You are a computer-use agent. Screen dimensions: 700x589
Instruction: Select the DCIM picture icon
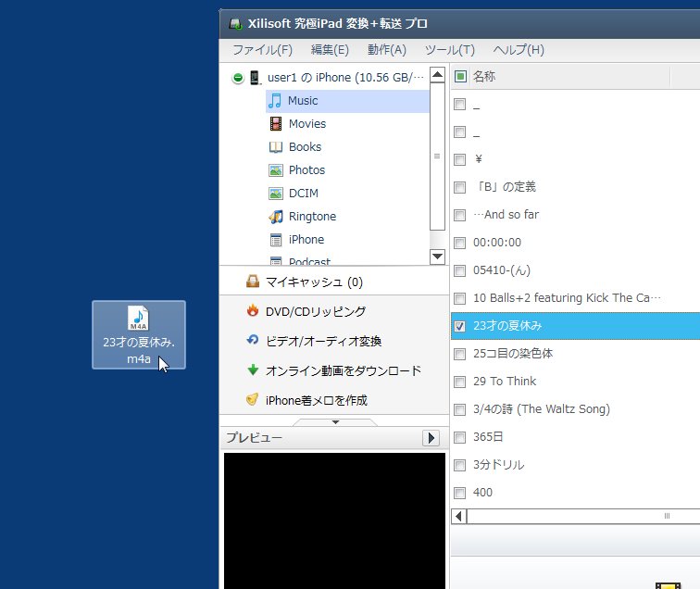pyautogui.click(x=276, y=194)
